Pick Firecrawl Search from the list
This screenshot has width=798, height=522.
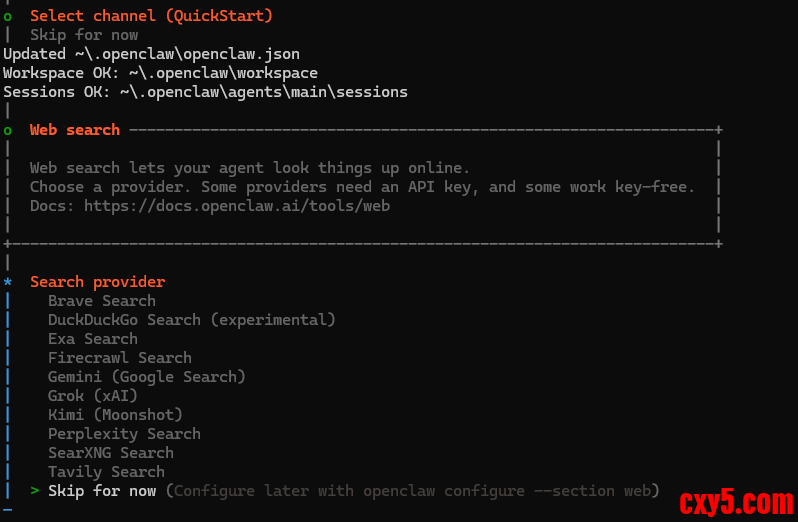[119, 358]
